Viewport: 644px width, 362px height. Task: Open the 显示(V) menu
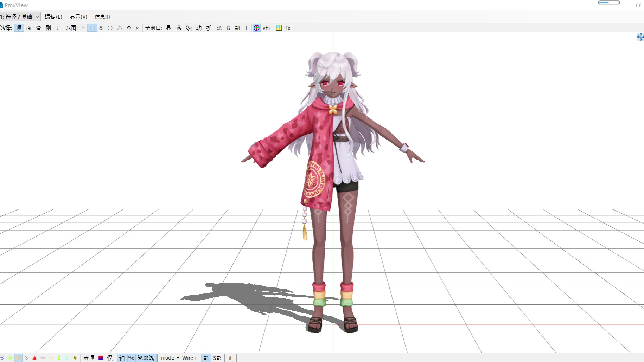[78, 17]
